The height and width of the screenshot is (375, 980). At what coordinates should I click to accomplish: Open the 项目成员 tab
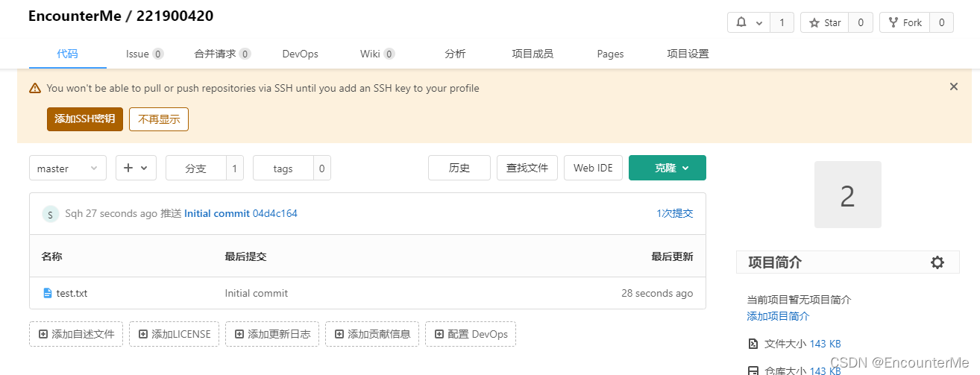coord(533,54)
